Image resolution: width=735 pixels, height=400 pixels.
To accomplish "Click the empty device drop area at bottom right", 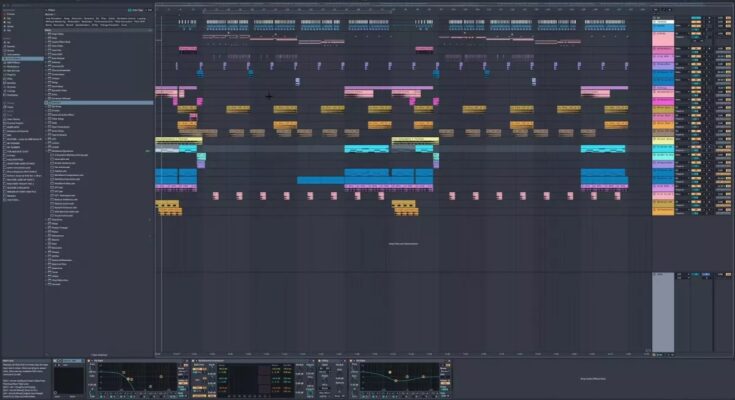I will coord(595,378).
